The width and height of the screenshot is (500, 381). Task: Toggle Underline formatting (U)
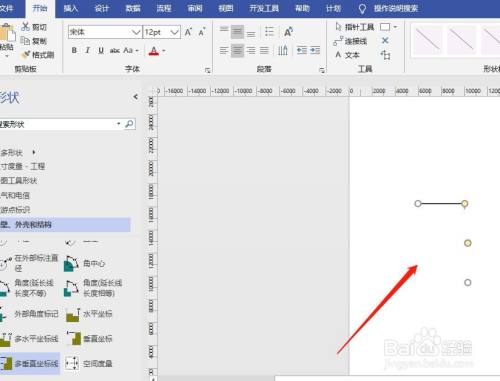pos(101,50)
